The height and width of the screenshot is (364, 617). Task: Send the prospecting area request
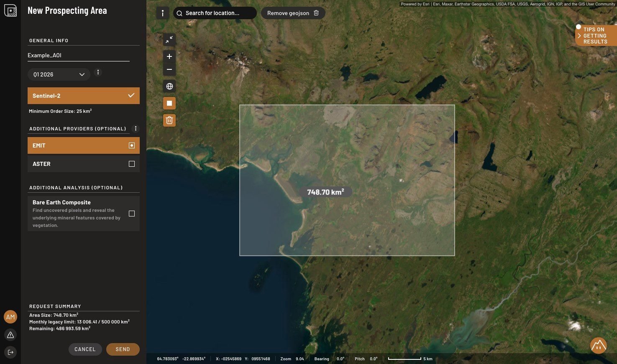(x=123, y=349)
